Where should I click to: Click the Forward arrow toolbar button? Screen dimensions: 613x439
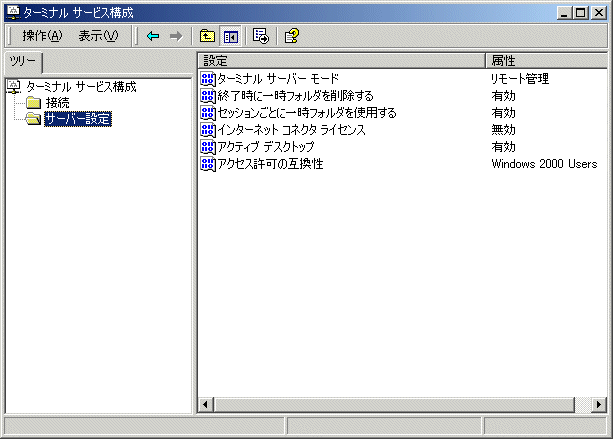[176, 36]
